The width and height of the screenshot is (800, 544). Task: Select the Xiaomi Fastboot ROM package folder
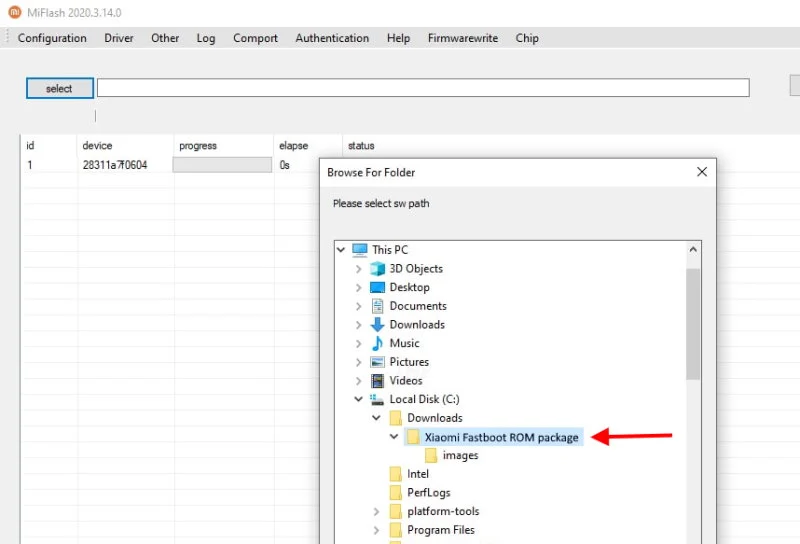502,437
